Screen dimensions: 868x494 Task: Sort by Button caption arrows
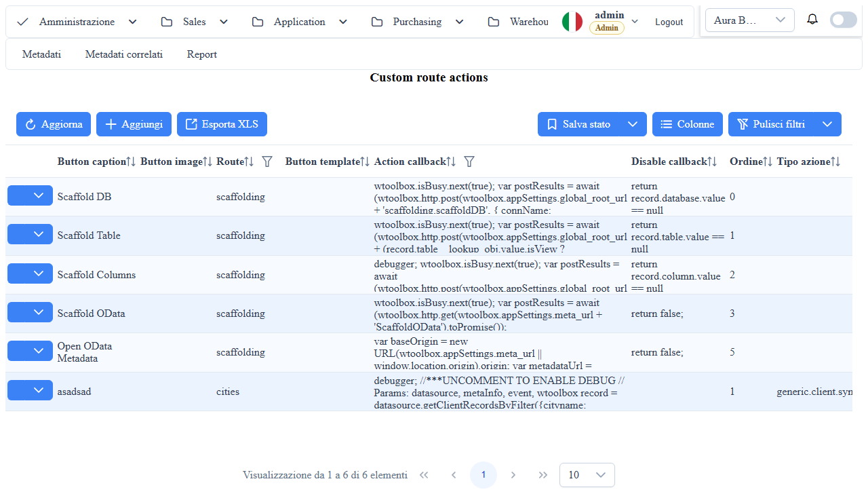pos(132,161)
